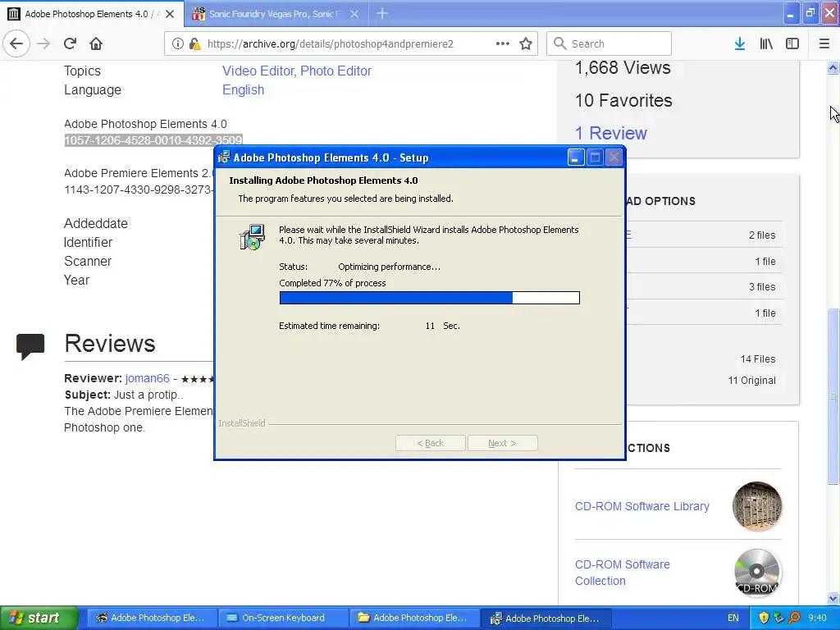Open the Downloads arrow panel
The width and height of the screenshot is (840, 630).
point(739,43)
